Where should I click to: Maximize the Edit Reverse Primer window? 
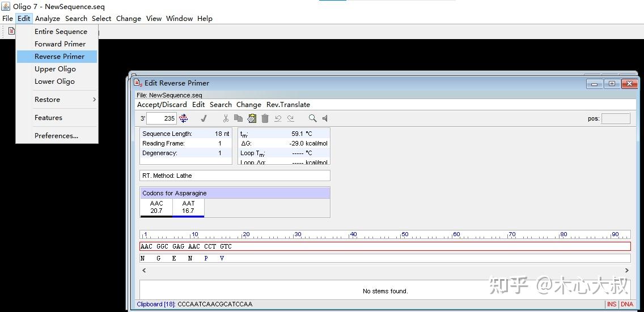[x=612, y=84]
